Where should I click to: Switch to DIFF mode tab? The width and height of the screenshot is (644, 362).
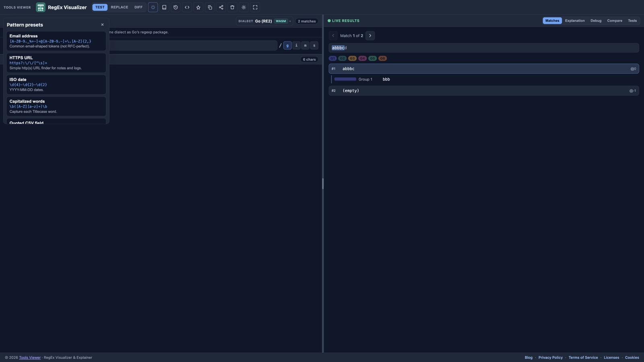(138, 7)
